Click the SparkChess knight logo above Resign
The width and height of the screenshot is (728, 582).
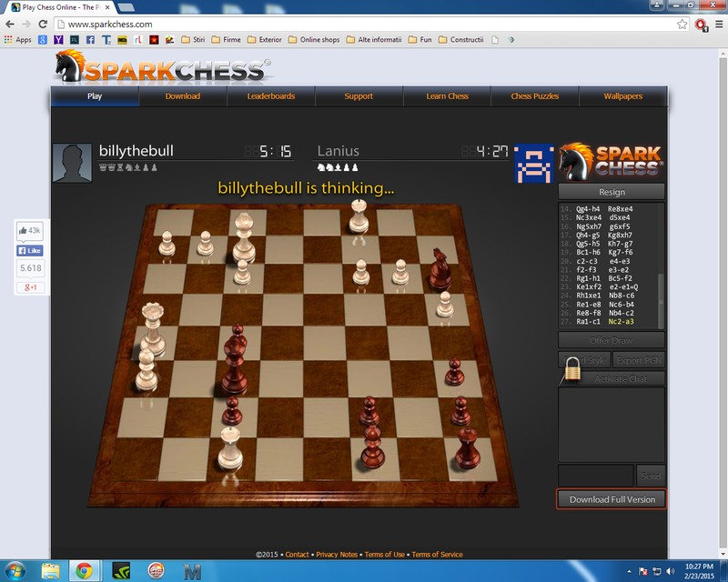click(x=612, y=162)
